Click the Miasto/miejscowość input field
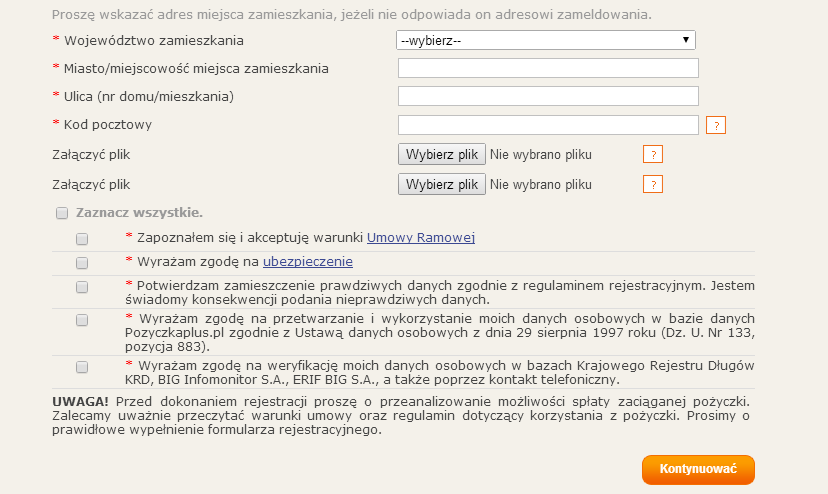This screenshot has width=828, height=494. tap(548, 68)
